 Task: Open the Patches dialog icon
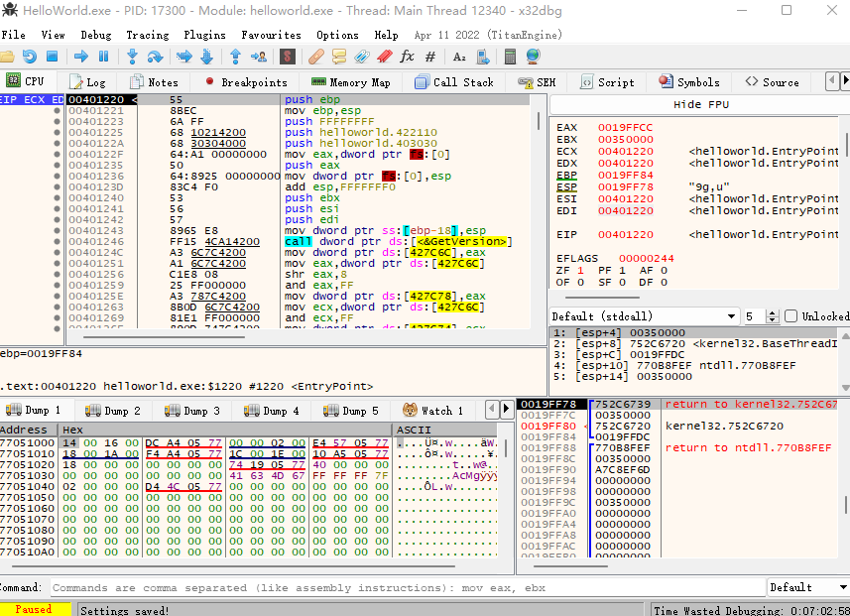coord(316,57)
